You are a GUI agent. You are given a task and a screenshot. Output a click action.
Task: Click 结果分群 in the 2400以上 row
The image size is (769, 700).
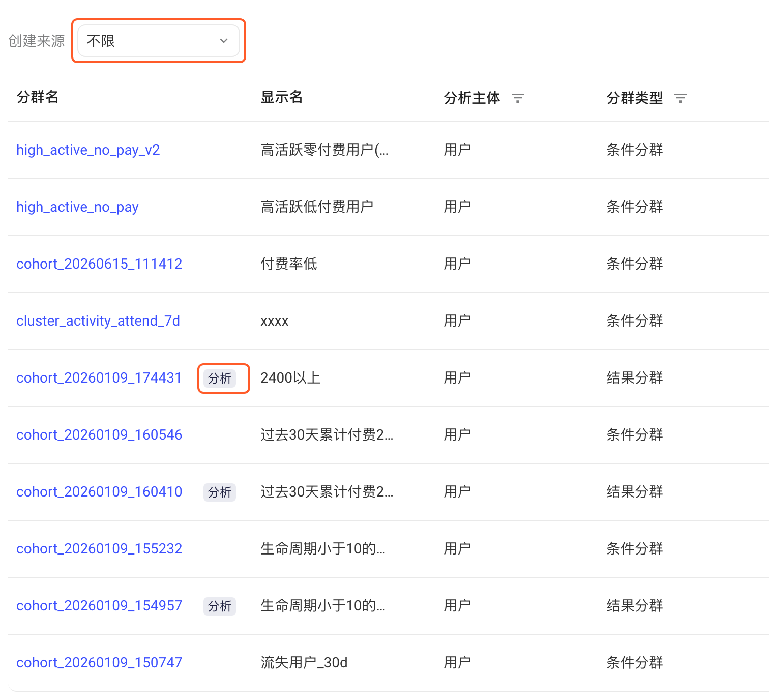635,378
